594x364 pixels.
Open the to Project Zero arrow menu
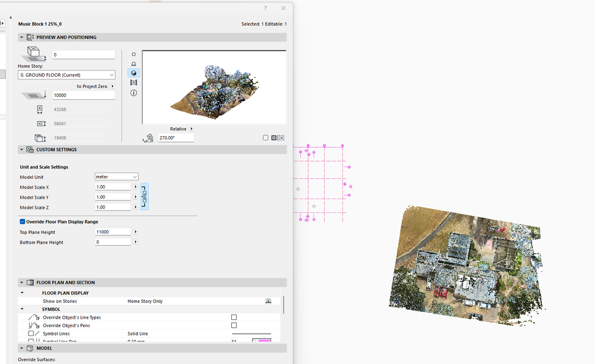pos(112,86)
